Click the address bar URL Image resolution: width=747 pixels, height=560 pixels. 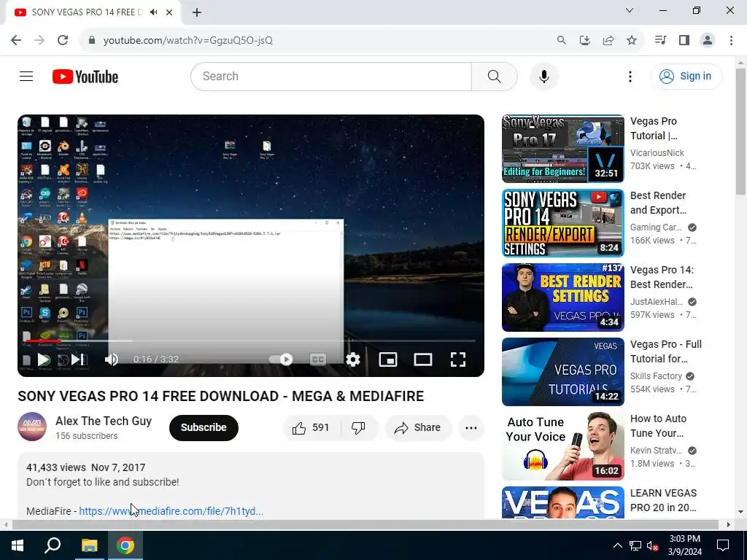(x=187, y=41)
